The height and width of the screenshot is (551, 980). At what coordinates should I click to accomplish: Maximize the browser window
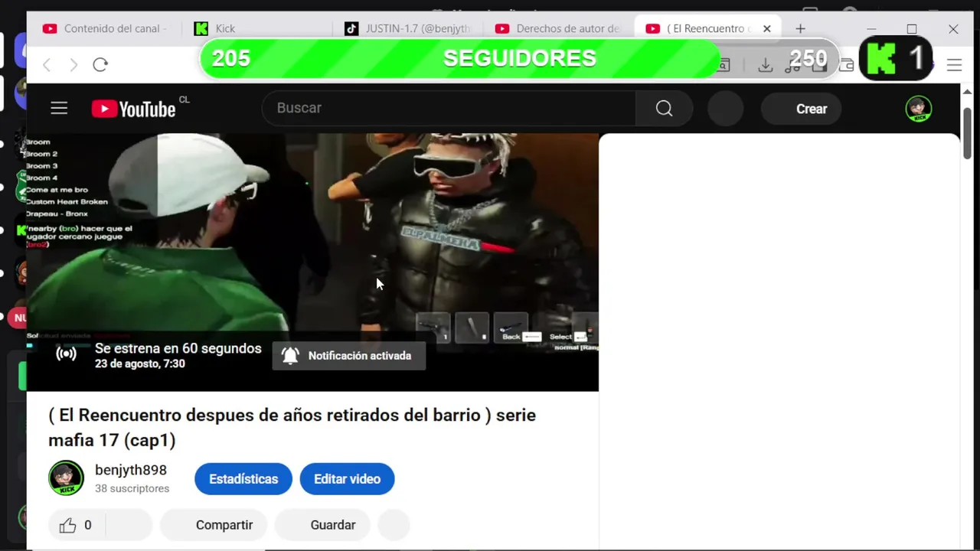coord(912,29)
